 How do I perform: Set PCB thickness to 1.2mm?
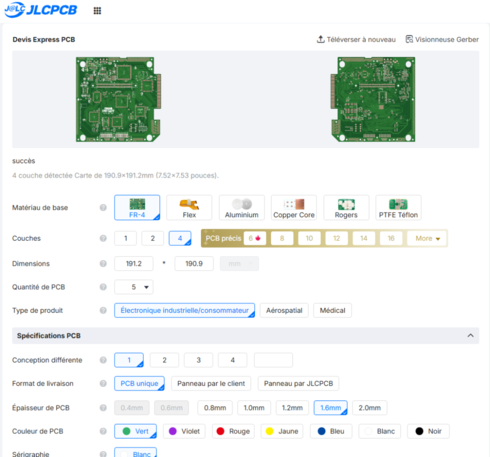[292, 408]
